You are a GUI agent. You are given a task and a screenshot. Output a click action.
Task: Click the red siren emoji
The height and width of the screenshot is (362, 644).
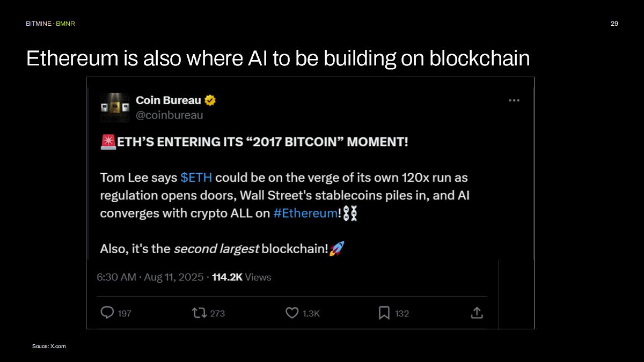pos(108,142)
